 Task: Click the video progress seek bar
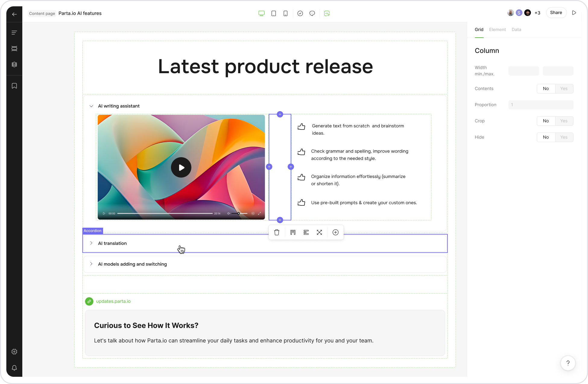(x=165, y=213)
